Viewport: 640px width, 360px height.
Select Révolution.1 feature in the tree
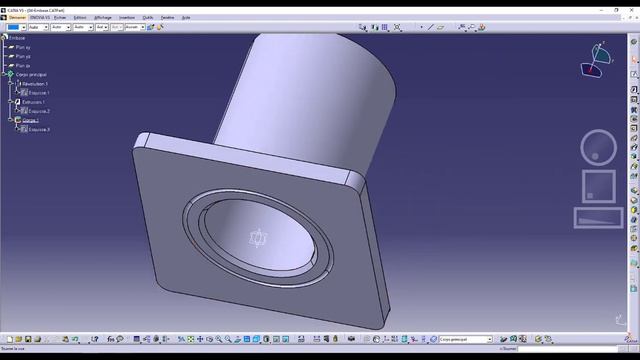[x=35, y=84]
